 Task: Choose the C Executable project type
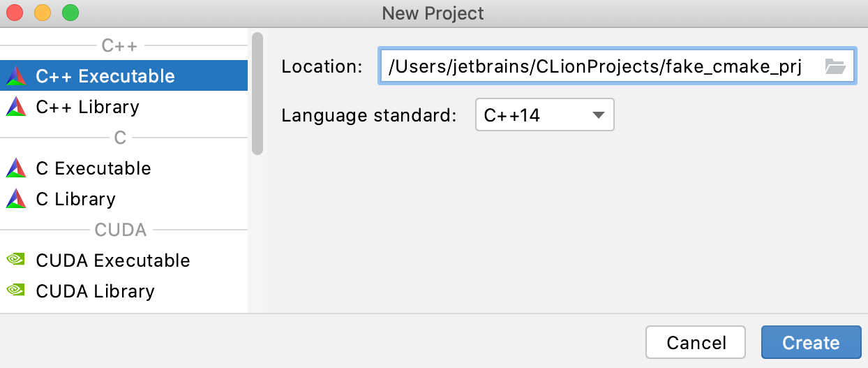coord(124,168)
